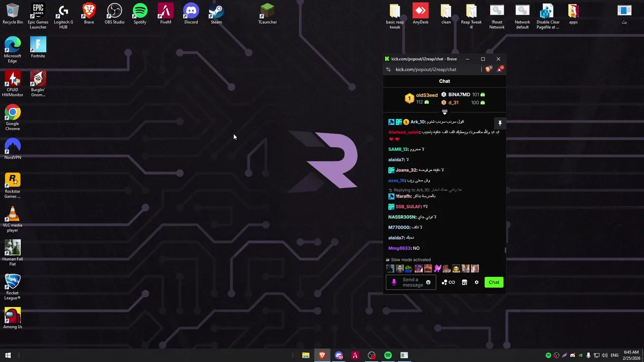Select the Among Us desktop icon
644x362 pixels.
click(13, 318)
